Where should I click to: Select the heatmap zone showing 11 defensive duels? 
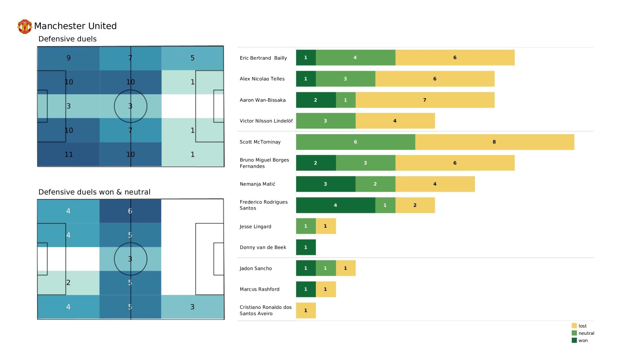[68, 154]
